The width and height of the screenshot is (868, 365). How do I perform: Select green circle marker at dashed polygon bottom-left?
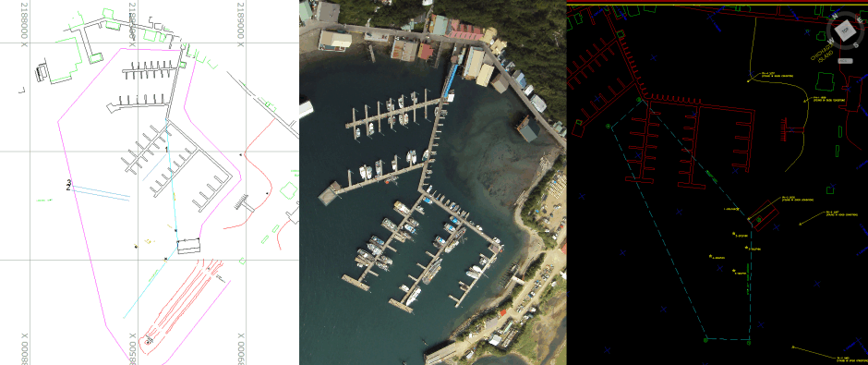[705, 339]
